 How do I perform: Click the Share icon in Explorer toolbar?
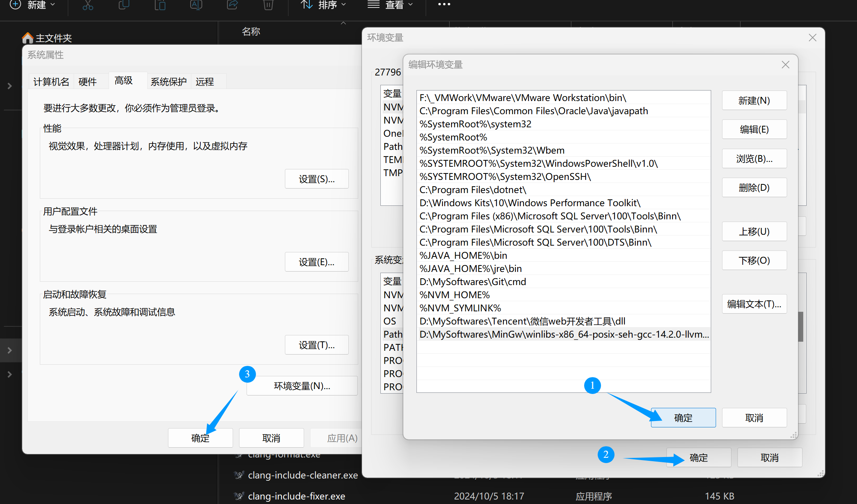pyautogui.click(x=232, y=5)
